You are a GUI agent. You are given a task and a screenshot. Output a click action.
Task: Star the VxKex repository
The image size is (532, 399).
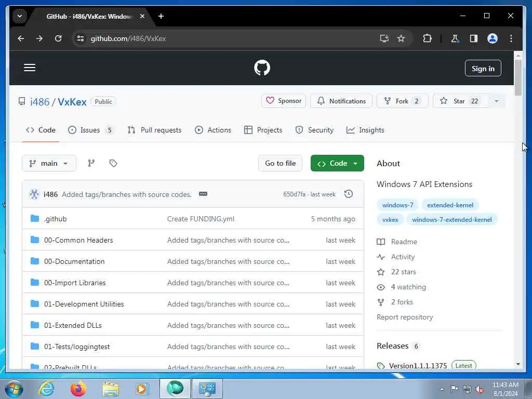click(461, 101)
